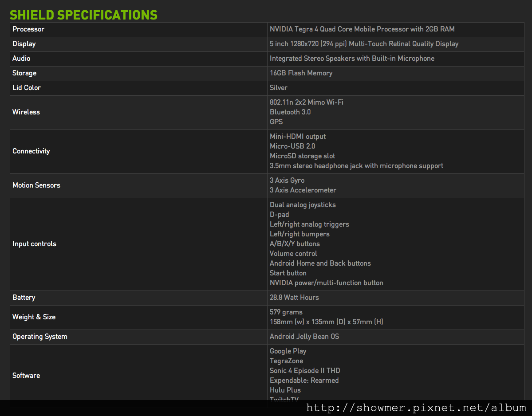Click the showmer.pixnet.net album URL
Viewport: 532px width, 416px height.
(x=416, y=408)
